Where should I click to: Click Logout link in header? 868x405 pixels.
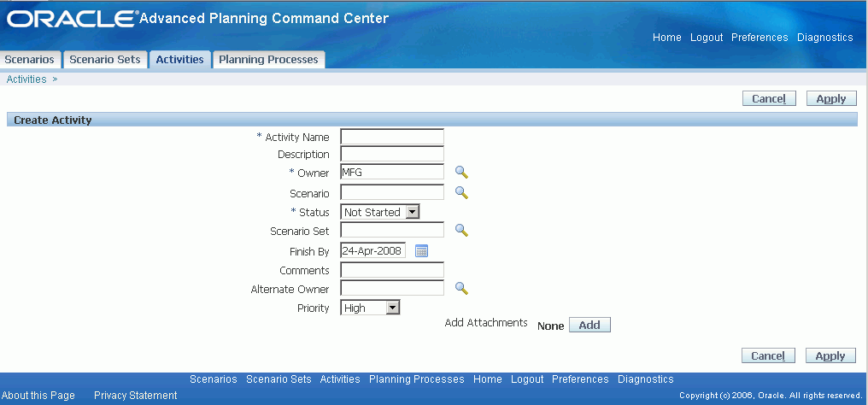[x=707, y=37]
